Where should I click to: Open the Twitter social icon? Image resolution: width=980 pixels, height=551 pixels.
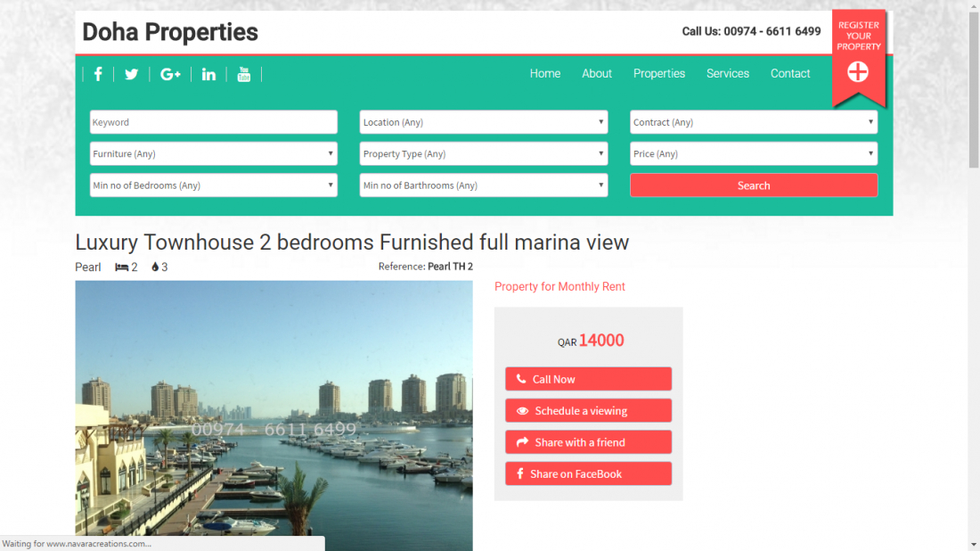(131, 74)
